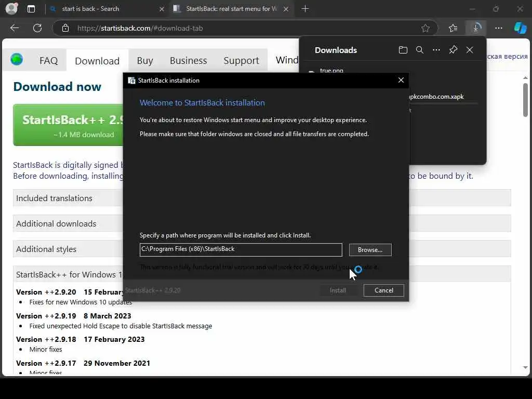Toggle the Downloads toolbar button
The height and width of the screenshot is (399, 532).
coord(476,28)
